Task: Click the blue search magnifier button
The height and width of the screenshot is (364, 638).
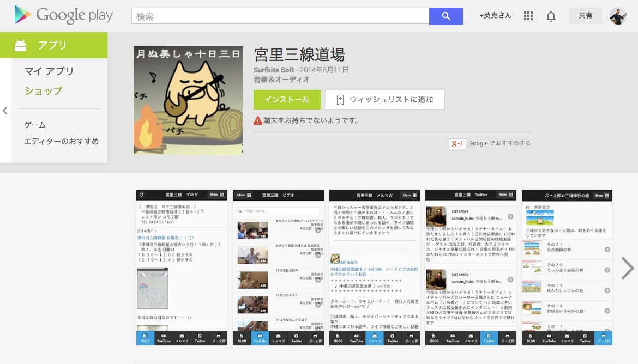Action: (x=446, y=16)
